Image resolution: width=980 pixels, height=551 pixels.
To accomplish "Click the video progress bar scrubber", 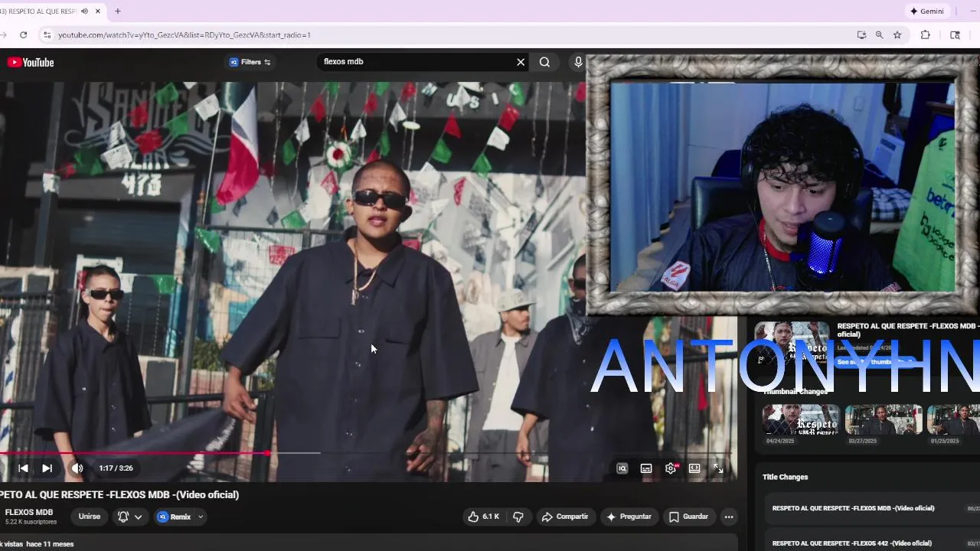I will (x=267, y=453).
